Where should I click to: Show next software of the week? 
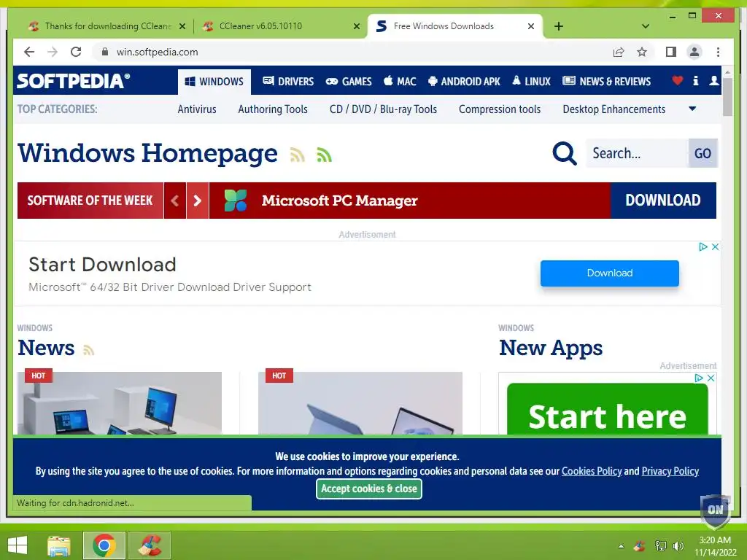(198, 201)
